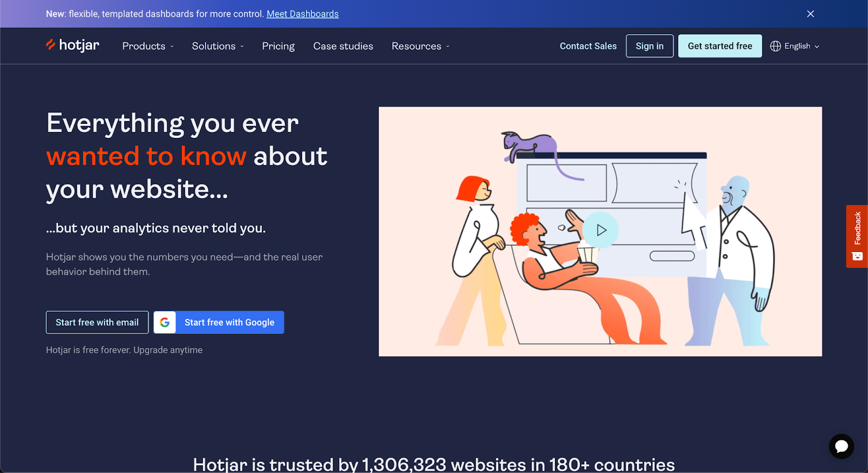The height and width of the screenshot is (473, 868).
Task: Click the Contact Sales link
Action: tap(588, 46)
